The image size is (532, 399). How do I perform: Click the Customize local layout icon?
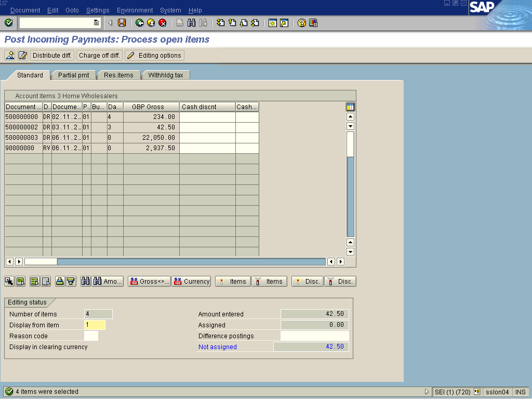tap(313, 23)
